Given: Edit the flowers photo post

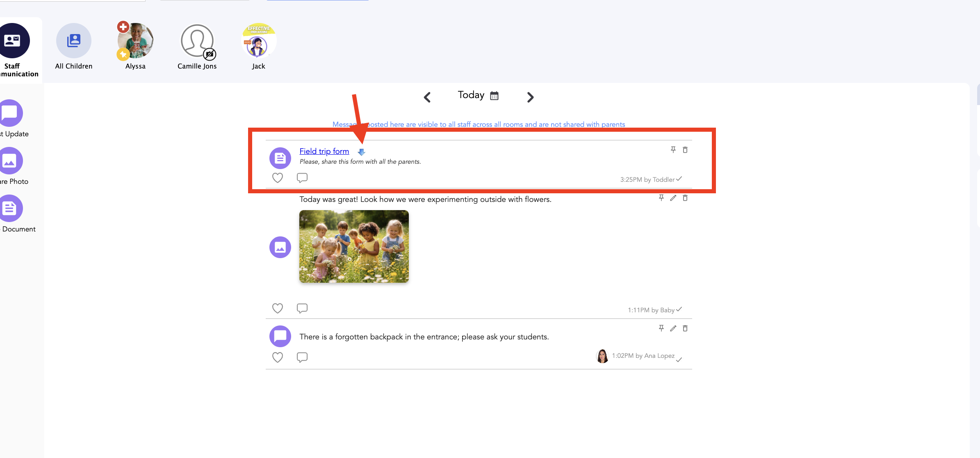Looking at the screenshot, I should [673, 198].
